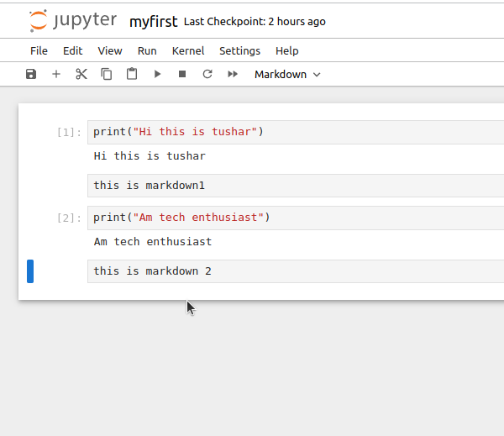The height and width of the screenshot is (436, 504).
Task: Open the Markdown cell type dropdown
Action: [287, 74]
